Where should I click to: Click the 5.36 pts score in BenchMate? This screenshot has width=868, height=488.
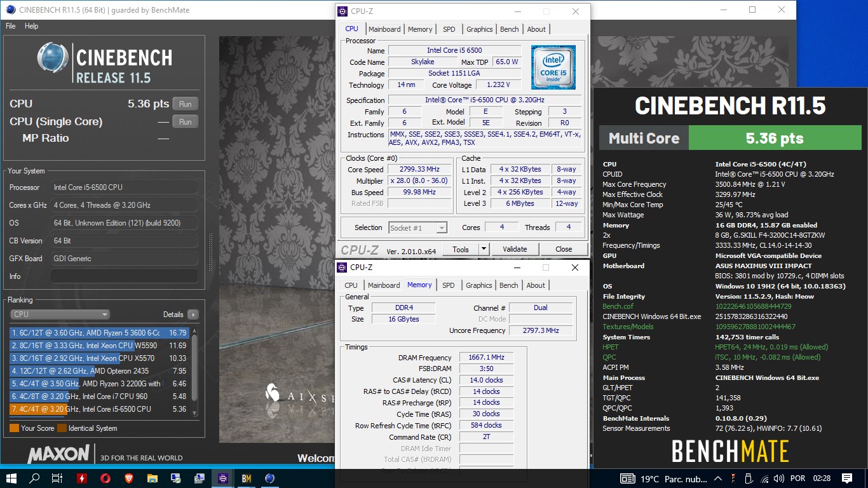pyautogui.click(x=774, y=139)
